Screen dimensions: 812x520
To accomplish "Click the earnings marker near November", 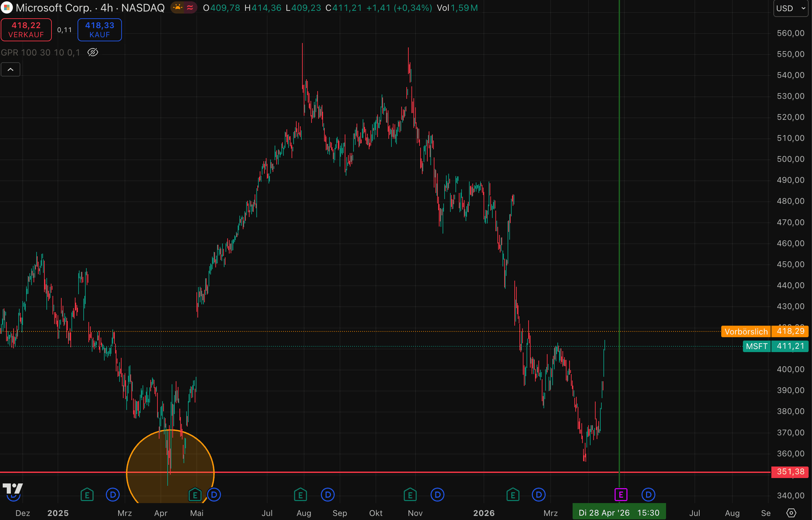I will pyautogui.click(x=410, y=495).
